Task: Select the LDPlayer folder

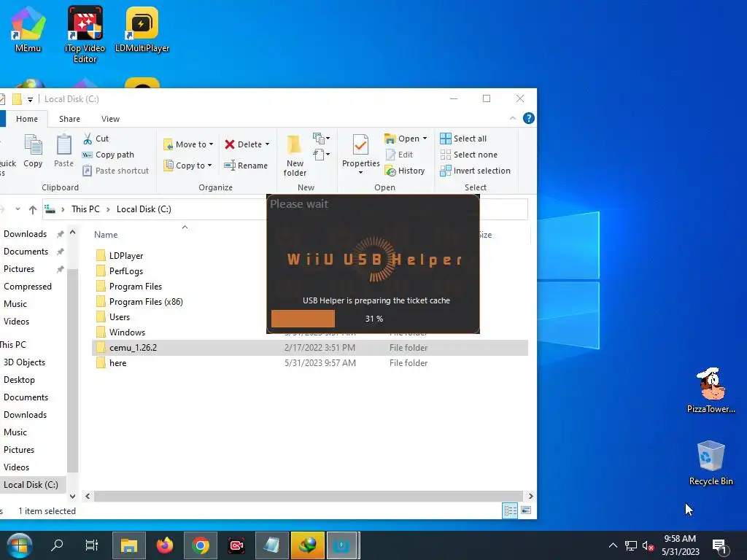Action: 125,256
